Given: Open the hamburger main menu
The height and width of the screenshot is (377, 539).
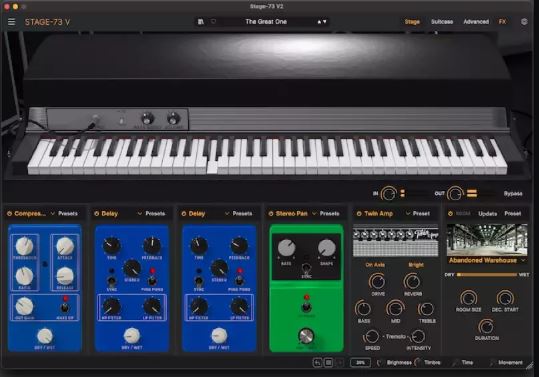Looking at the screenshot, I should click(11, 22).
